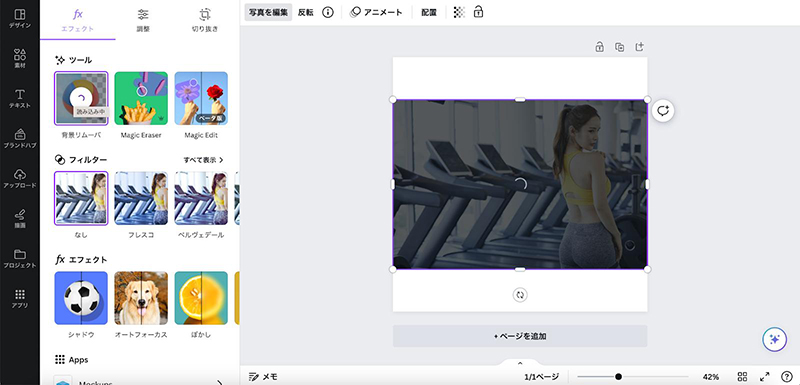Open the help question mark
This screenshot has height=385, width=800.
(787, 377)
